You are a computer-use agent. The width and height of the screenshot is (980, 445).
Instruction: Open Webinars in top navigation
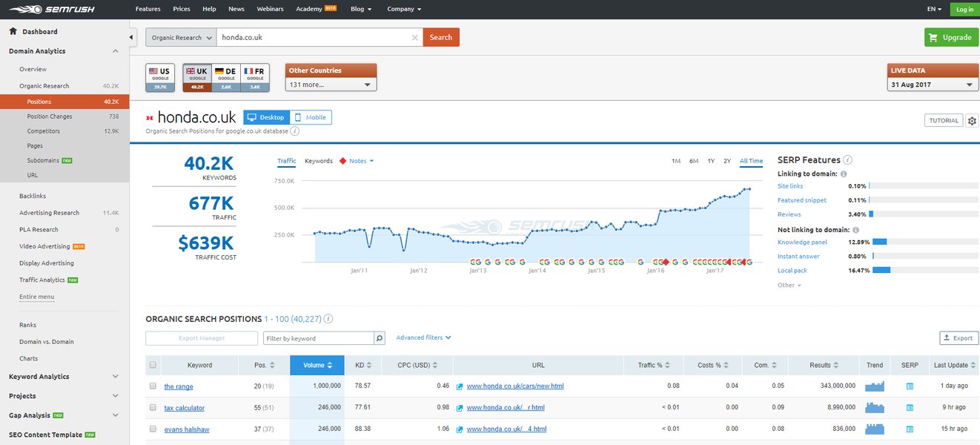[271, 9]
